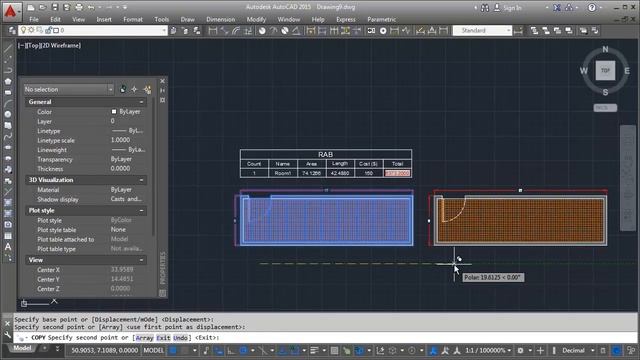The width and height of the screenshot is (640, 360).
Task: Click the WCS label below the ViewCube
Action: coord(605,108)
